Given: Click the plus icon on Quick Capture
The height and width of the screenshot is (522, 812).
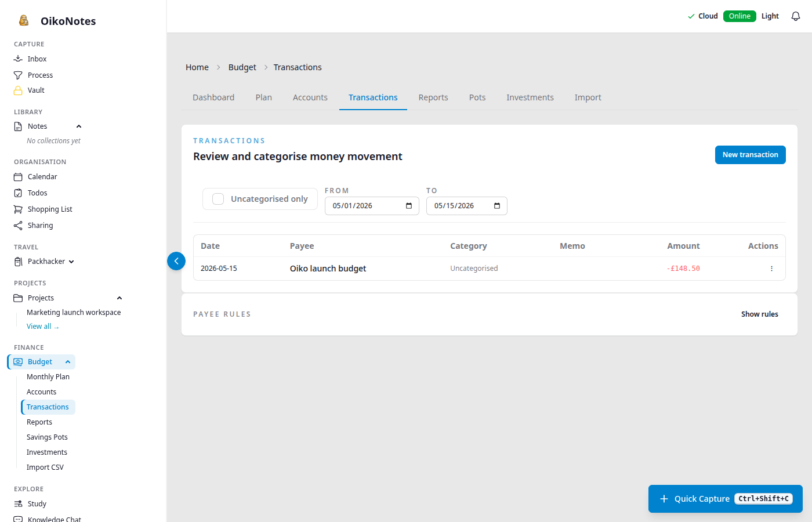Looking at the screenshot, I should pyautogui.click(x=664, y=499).
